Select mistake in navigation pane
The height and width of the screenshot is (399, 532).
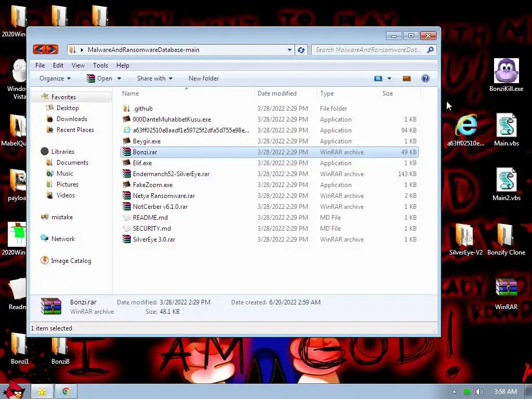62,217
